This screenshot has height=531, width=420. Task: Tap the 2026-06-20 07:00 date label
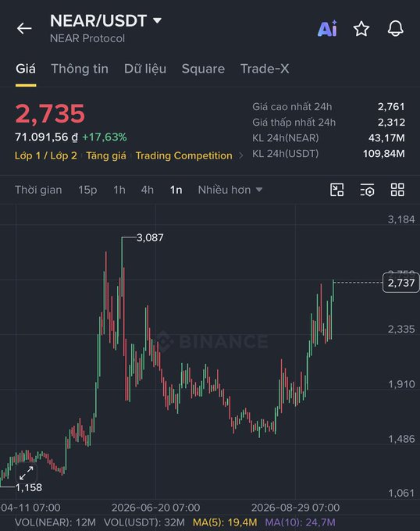155,508
